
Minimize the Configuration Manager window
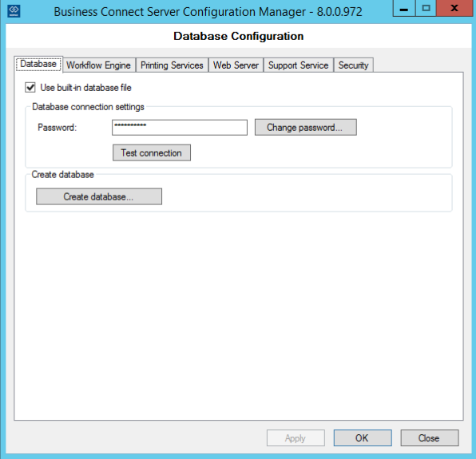pyautogui.click(x=403, y=8)
